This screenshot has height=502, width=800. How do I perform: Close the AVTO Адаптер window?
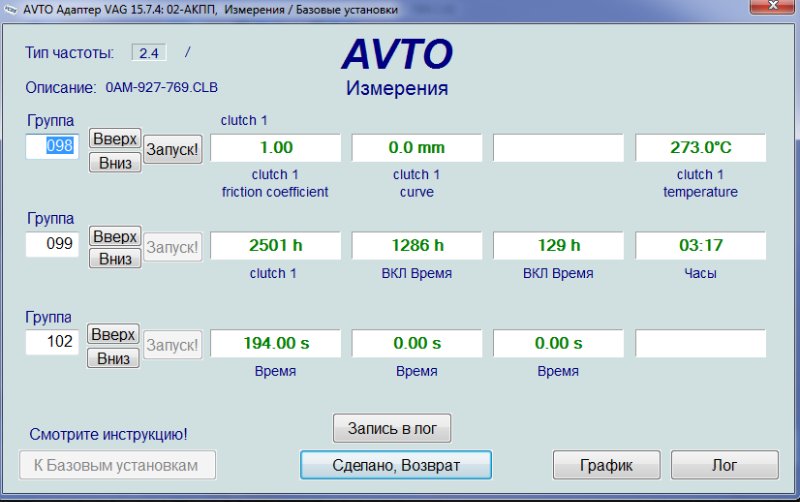772,6
